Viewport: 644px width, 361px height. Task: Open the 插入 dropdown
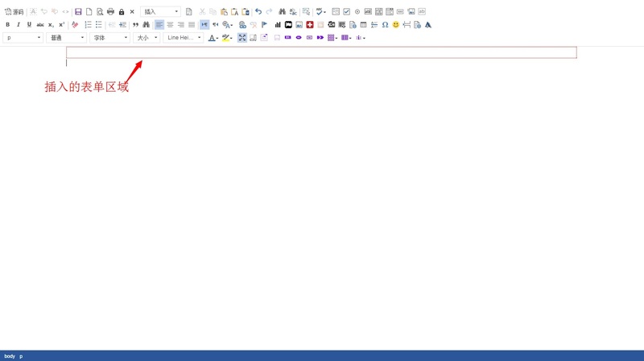tap(160, 12)
